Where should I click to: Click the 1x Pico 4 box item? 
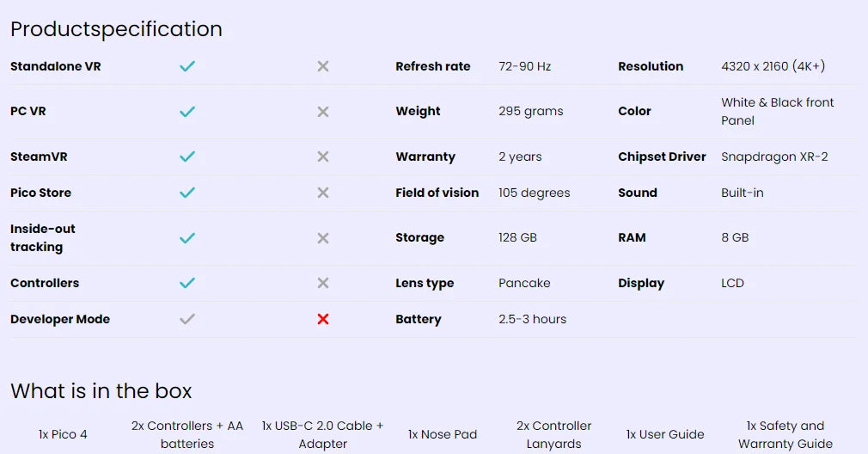pyautogui.click(x=63, y=434)
